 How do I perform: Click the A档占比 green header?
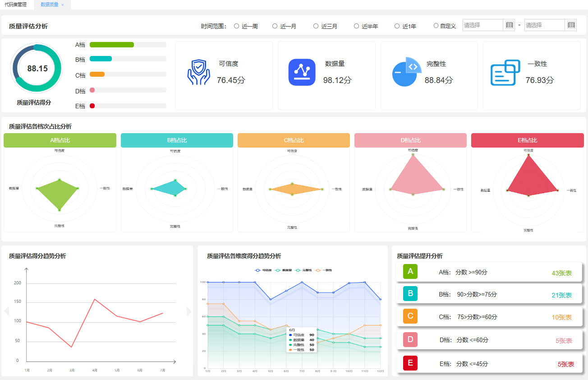click(60, 140)
